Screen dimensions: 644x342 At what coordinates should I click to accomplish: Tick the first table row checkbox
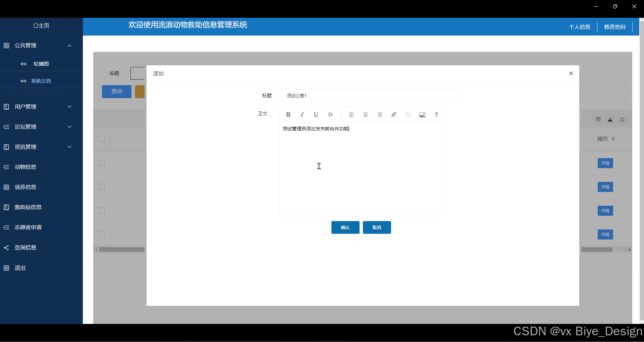pyautogui.click(x=102, y=163)
